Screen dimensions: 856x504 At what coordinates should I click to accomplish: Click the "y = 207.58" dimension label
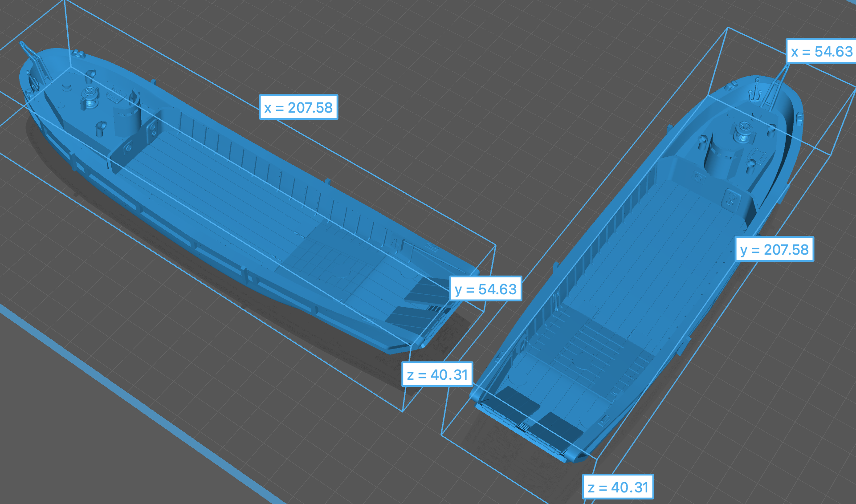point(774,249)
